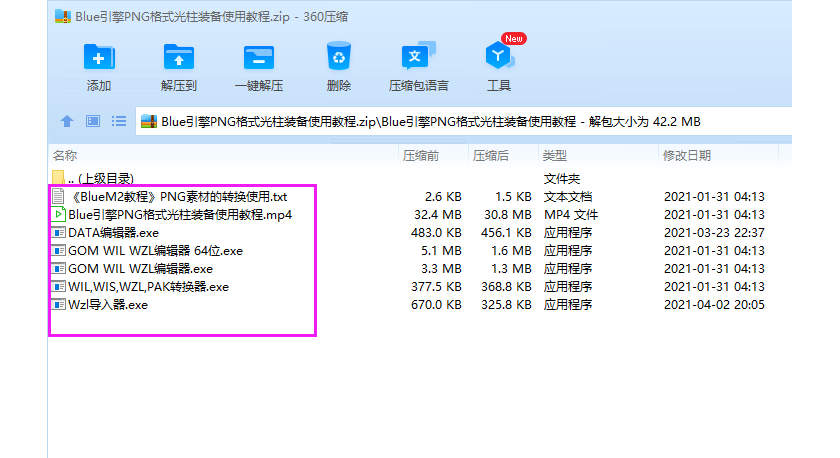Image resolution: width=840 pixels, height=458 pixels.
Task: Open the 工具 (Tools) icon with New badge
Action: 499,56
